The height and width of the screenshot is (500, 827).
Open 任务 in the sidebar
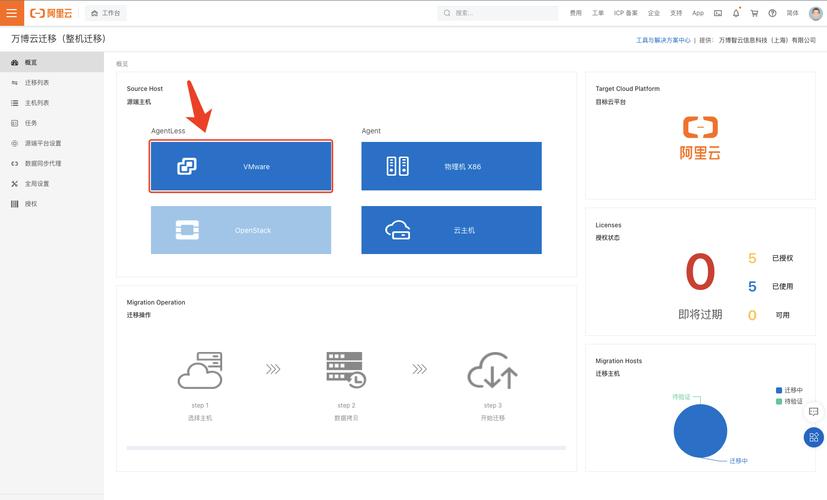[x=52, y=123]
